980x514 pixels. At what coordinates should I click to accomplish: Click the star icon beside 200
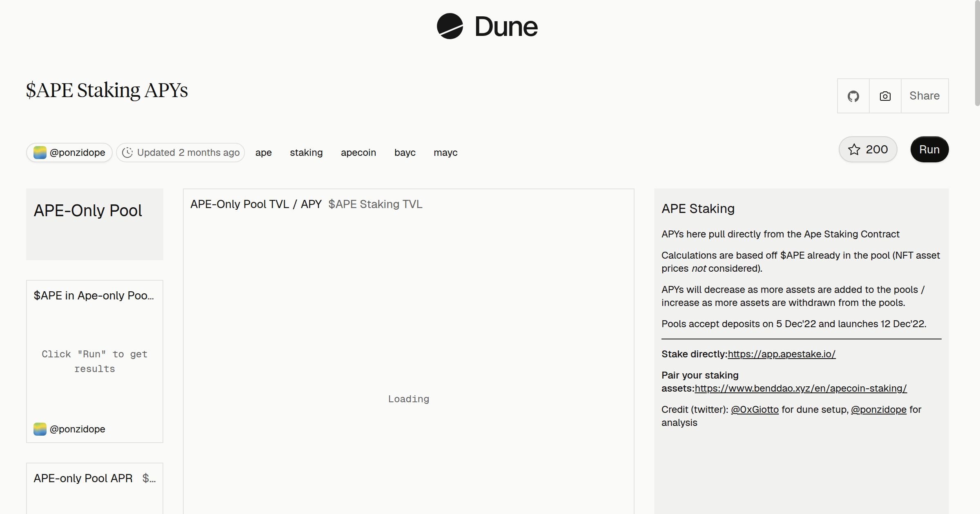click(854, 149)
